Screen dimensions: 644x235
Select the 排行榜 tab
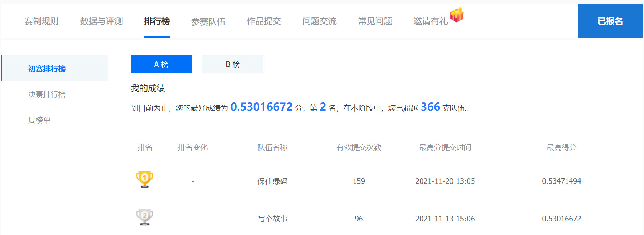(x=157, y=21)
